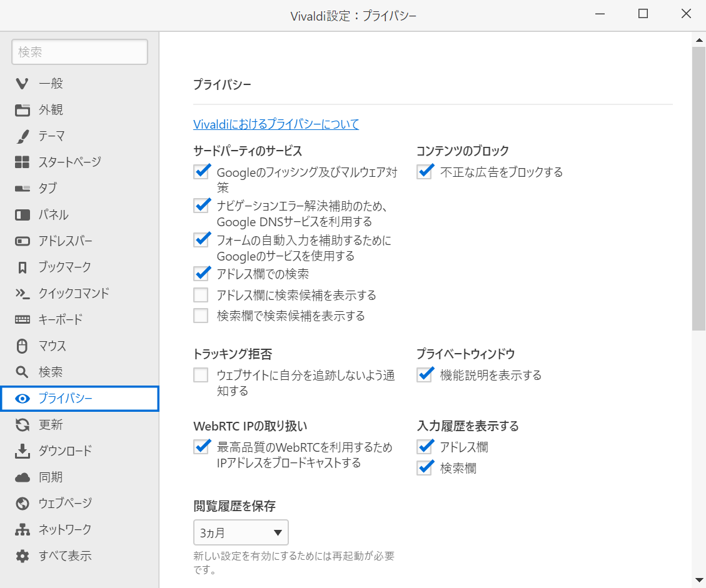Click the download icon beside ダウンロード
Image resolution: width=706 pixels, height=588 pixels.
point(22,451)
